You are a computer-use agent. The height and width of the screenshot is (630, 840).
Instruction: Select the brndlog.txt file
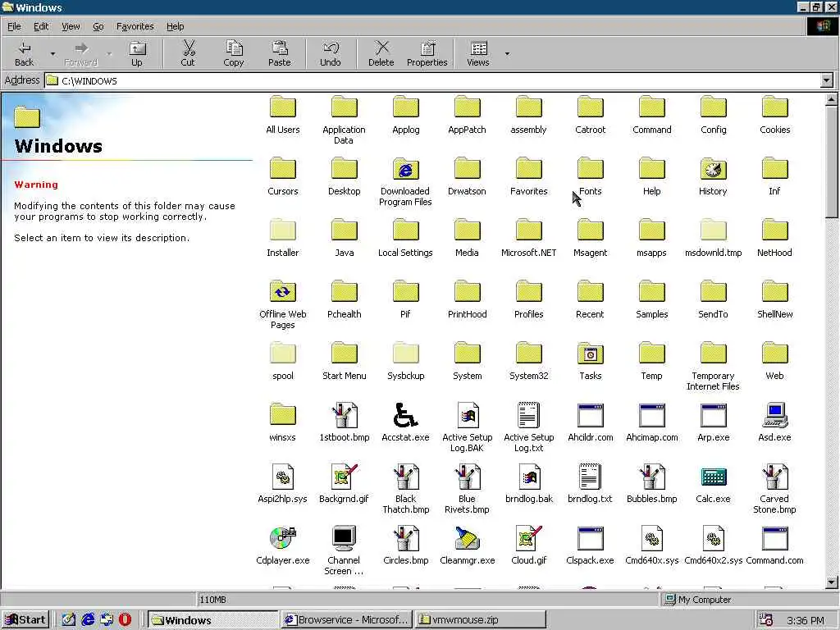(x=591, y=485)
